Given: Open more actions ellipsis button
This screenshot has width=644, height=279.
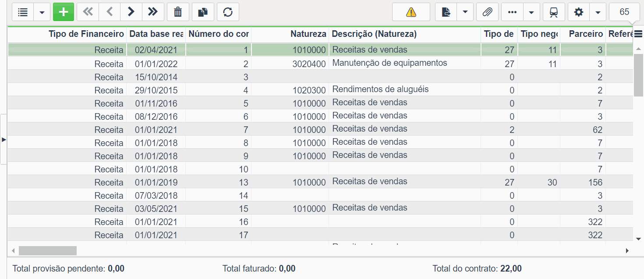Looking at the screenshot, I should [x=512, y=12].
